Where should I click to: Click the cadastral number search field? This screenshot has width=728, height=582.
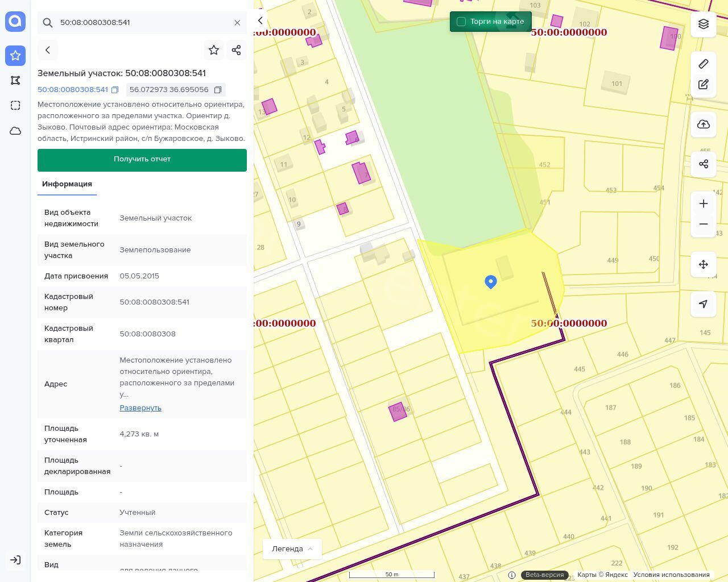tap(142, 23)
